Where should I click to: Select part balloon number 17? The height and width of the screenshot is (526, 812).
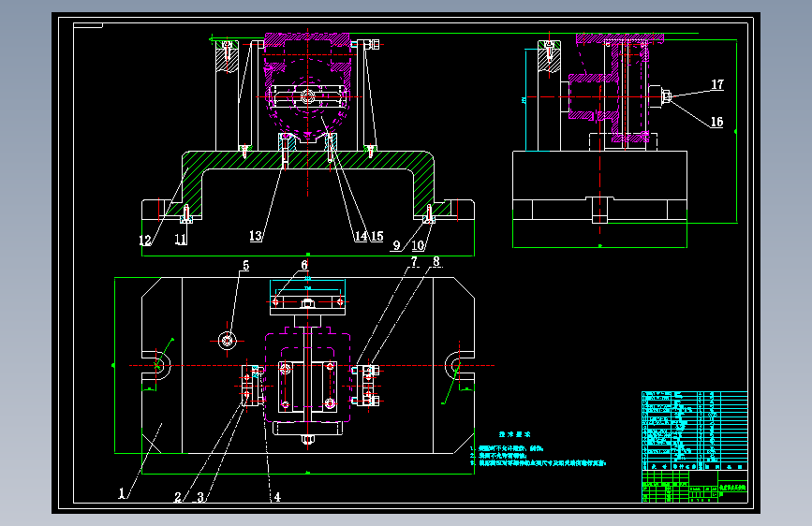pos(717,84)
